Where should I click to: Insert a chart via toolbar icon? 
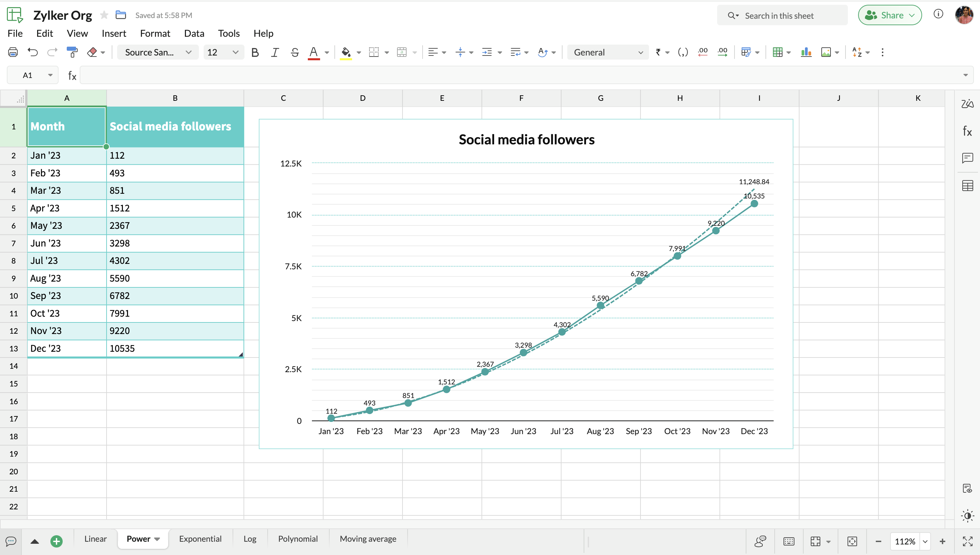click(x=806, y=52)
